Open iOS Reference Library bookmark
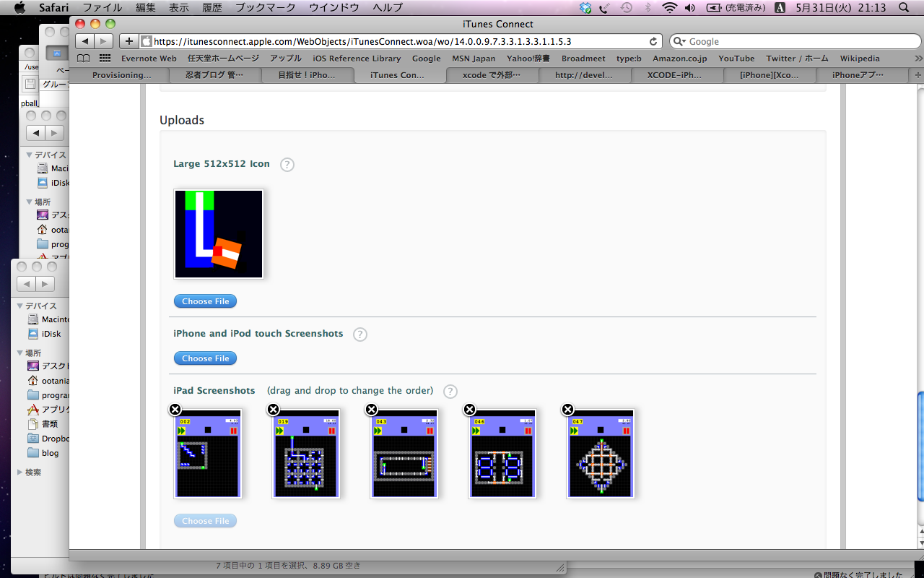Viewport: 924px width, 578px height. [357, 59]
